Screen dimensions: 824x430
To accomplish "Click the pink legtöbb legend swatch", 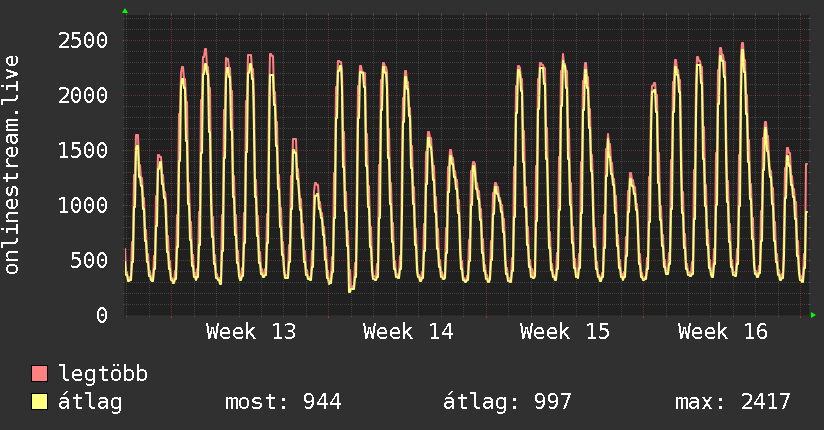I will pyautogui.click(x=39, y=374).
